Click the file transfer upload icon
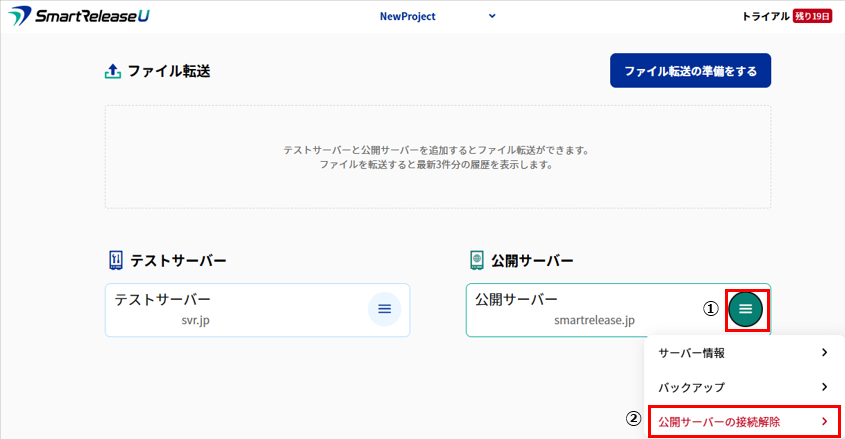845x439 pixels. pyautogui.click(x=113, y=71)
